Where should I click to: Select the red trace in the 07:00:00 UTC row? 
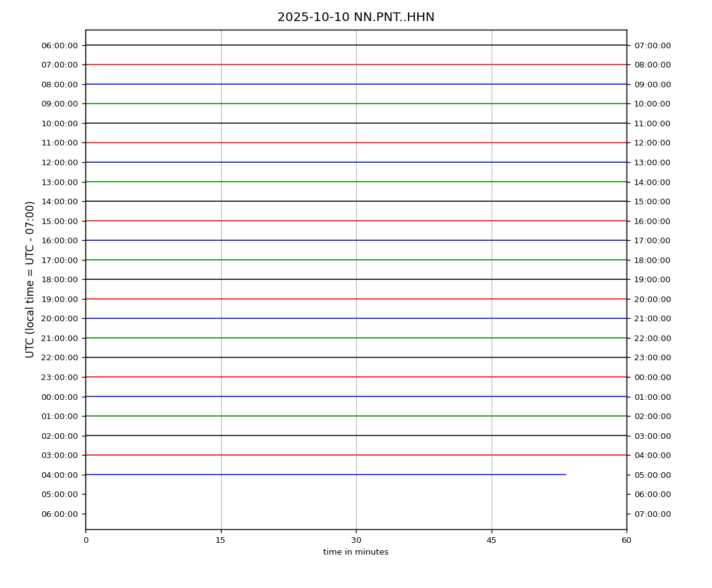[x=356, y=64]
